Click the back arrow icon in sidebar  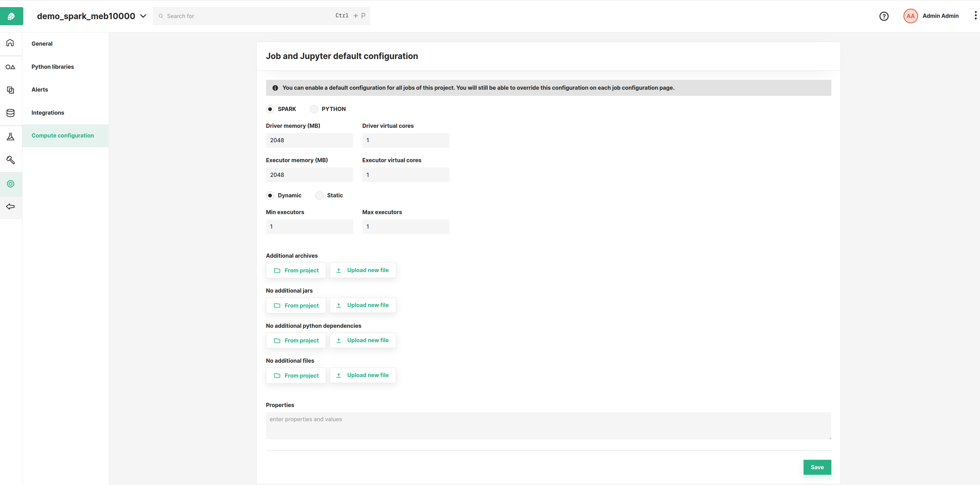tap(10, 207)
